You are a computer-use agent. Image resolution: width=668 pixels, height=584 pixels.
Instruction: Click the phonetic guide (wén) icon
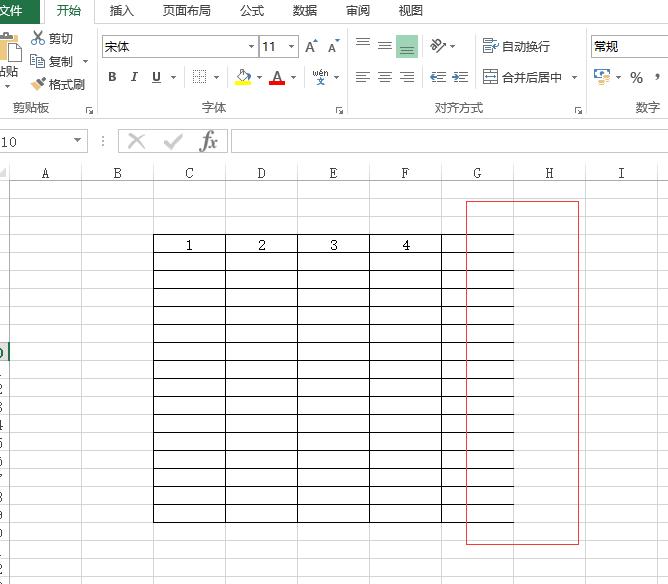(320, 77)
